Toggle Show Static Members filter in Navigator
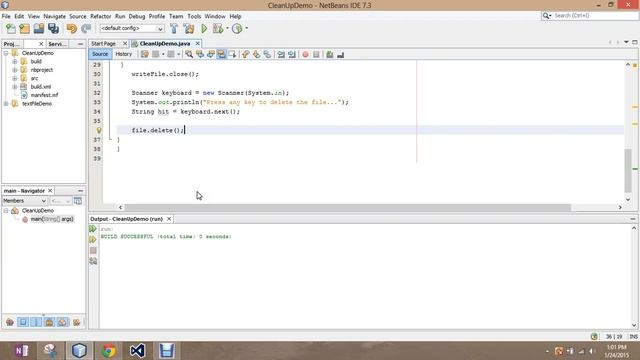Image resolution: width=640 pixels, height=360 pixels. (36, 322)
